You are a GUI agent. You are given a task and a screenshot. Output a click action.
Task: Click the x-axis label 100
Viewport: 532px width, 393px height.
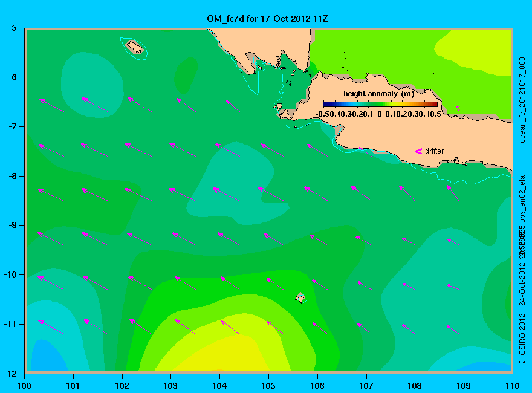24,386
